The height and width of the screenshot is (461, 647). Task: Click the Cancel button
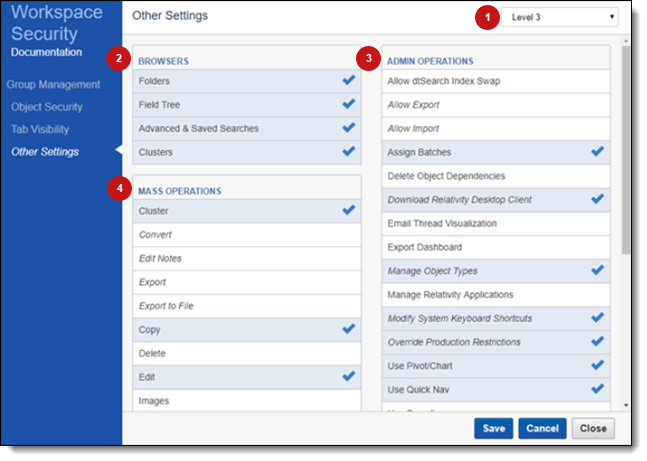point(542,428)
